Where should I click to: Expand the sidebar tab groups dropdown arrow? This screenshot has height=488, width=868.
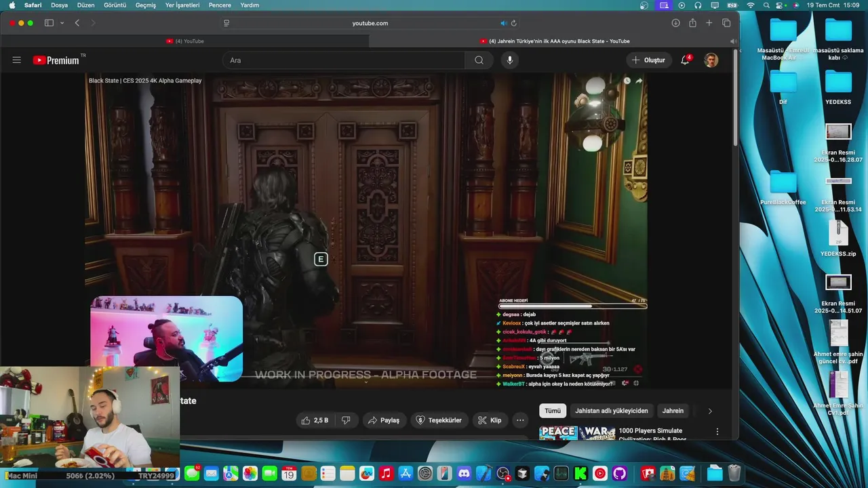point(62,23)
